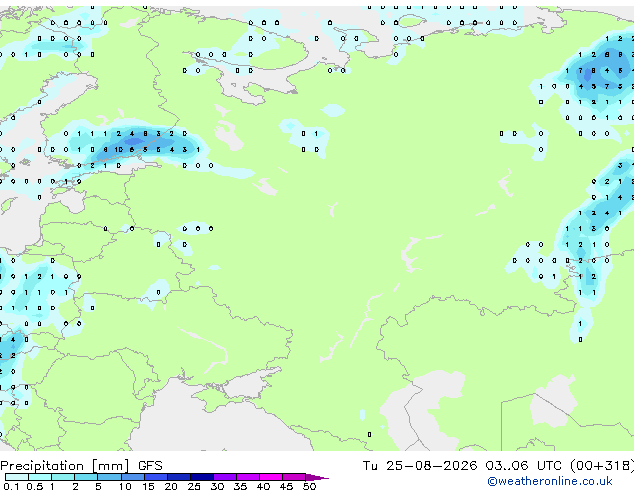Click the '(00+318)' forecast offset text
This screenshot has height=490, width=634.
click(x=602, y=466)
